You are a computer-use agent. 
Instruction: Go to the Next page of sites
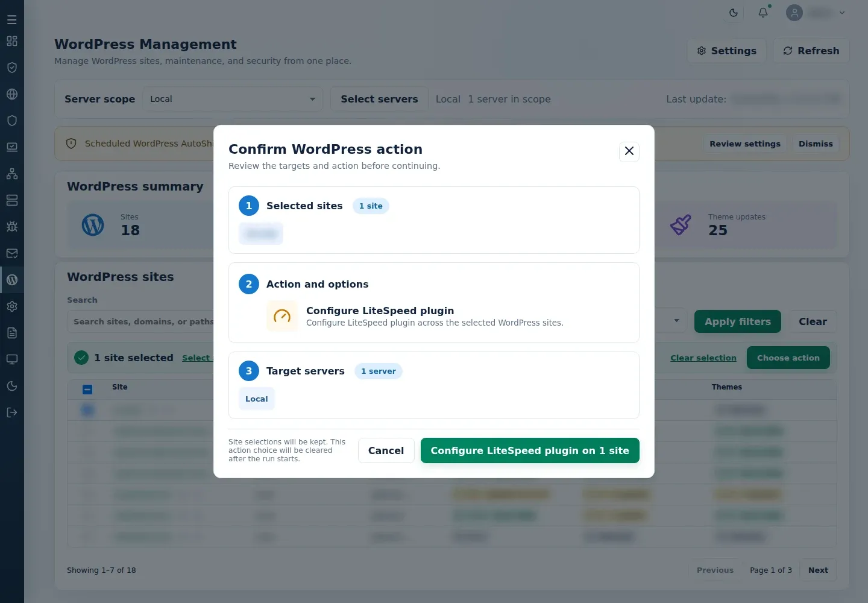pyautogui.click(x=818, y=570)
